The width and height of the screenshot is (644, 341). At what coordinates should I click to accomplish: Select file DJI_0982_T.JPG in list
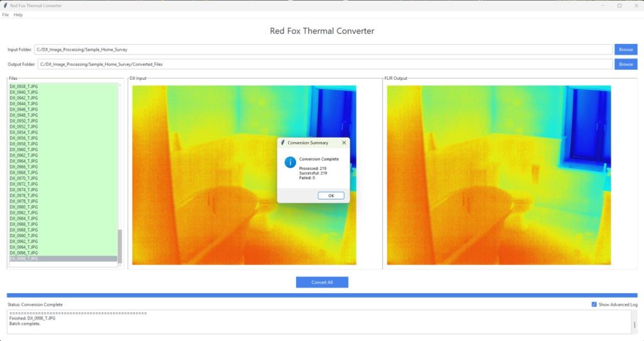[x=63, y=213]
